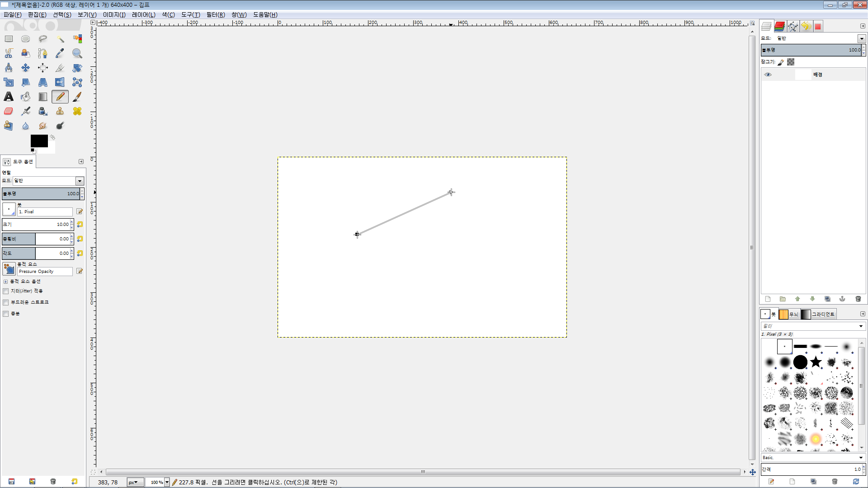Toggle lock pixels brush icon
Screen dimensions: 868x488
click(x=781, y=62)
